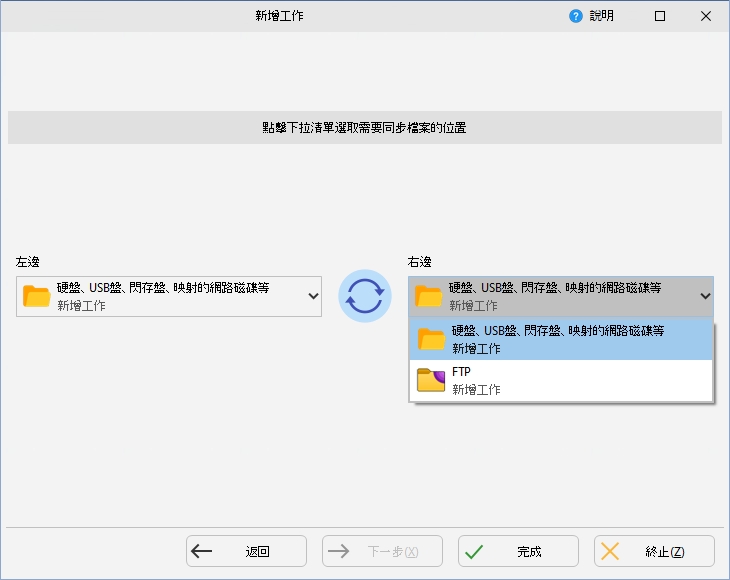Image resolution: width=730 pixels, height=580 pixels.
Task: Expand the 左邊 location dropdown arrow
Action: [x=312, y=296]
